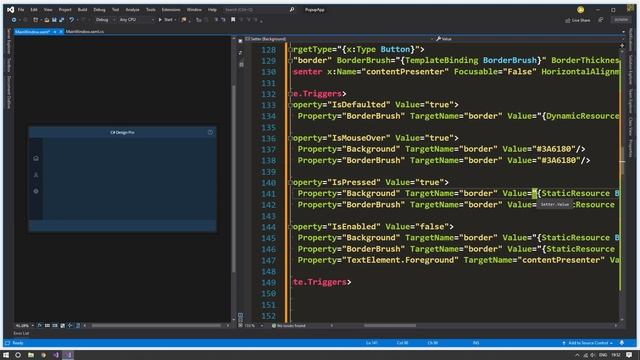Collapse the IsDefaulted trigger at line 133
Image resolution: width=640 pixels, height=360 pixels.
pyautogui.click(x=291, y=105)
